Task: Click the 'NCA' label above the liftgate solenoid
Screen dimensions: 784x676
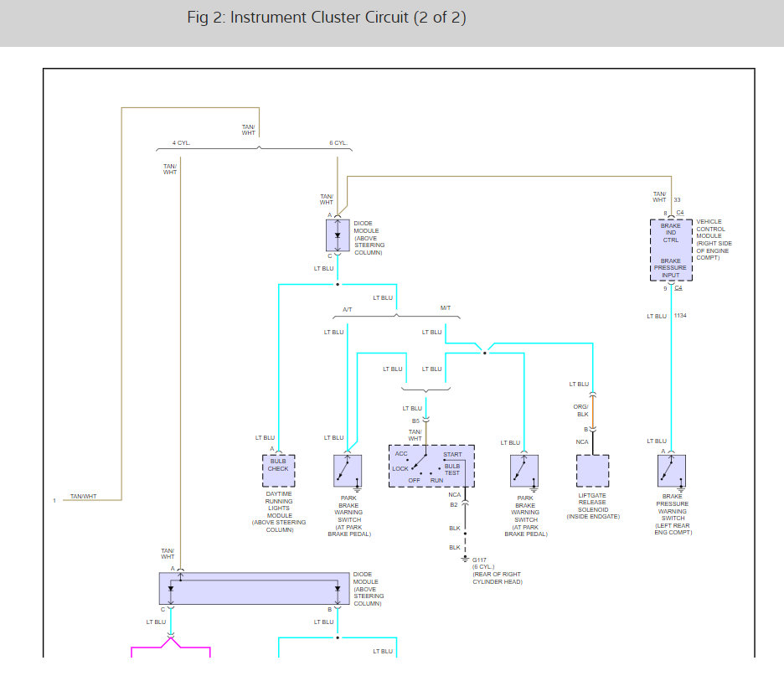Action: tap(582, 442)
